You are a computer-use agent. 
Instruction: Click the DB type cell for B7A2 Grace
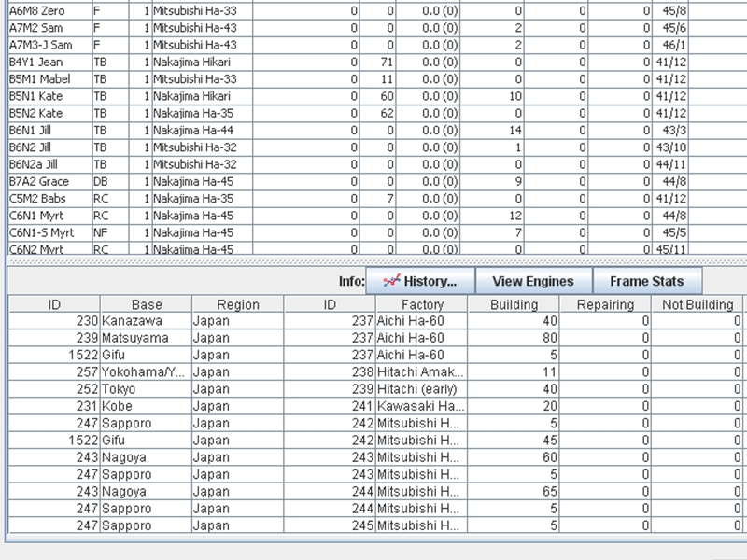point(110,182)
